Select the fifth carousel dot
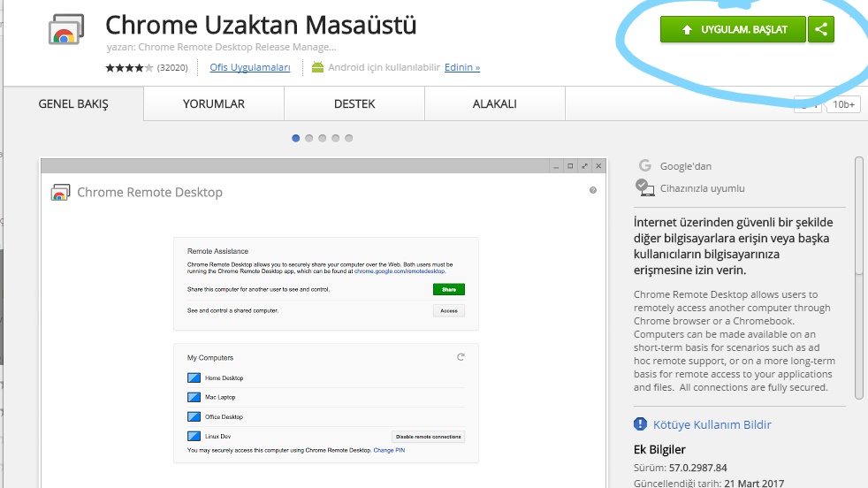Image resolution: width=868 pixels, height=488 pixels. (349, 138)
